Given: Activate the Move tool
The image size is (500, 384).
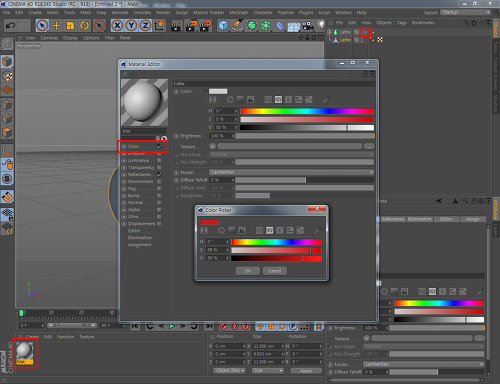Looking at the screenshot, I should pos(56,25).
